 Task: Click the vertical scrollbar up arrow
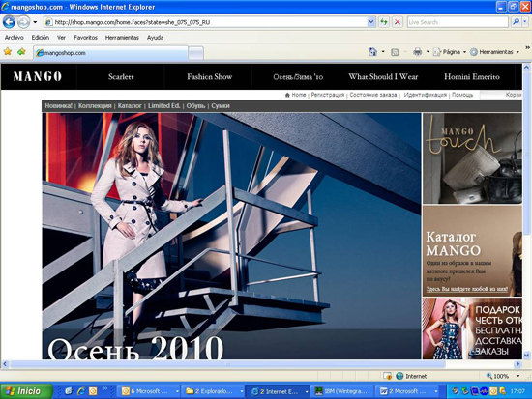tap(526, 67)
